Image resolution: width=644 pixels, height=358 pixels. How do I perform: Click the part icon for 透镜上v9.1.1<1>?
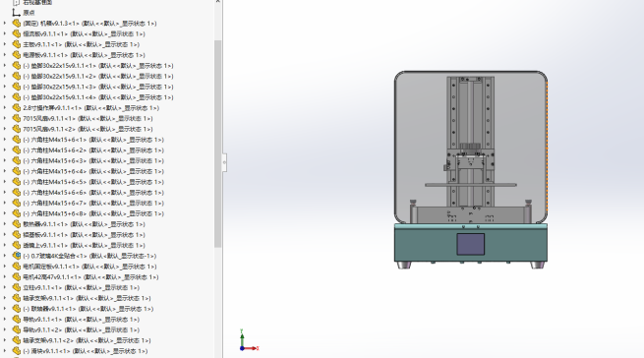pyautogui.click(x=17, y=245)
